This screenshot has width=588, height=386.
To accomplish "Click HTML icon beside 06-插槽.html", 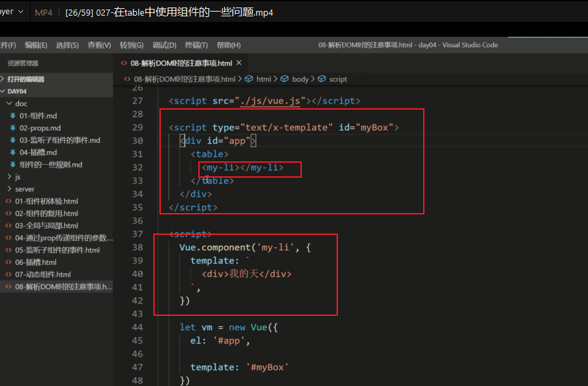I will 8,262.
